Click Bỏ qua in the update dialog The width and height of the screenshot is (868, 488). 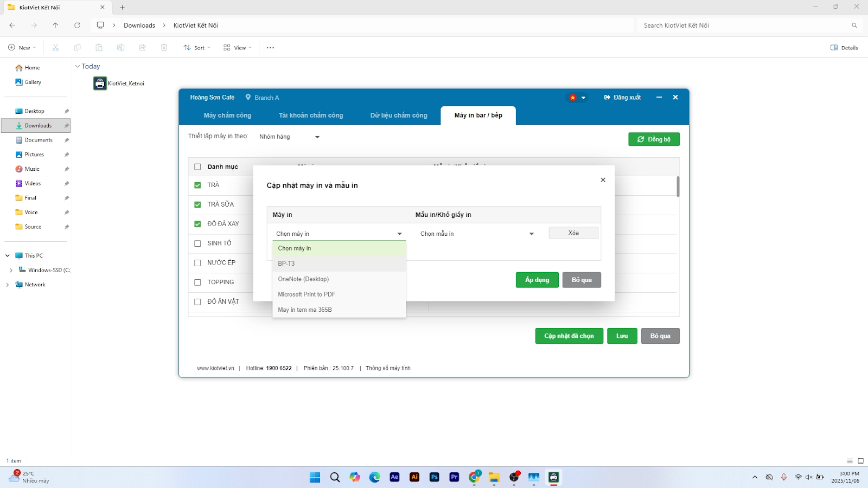[582, 280]
